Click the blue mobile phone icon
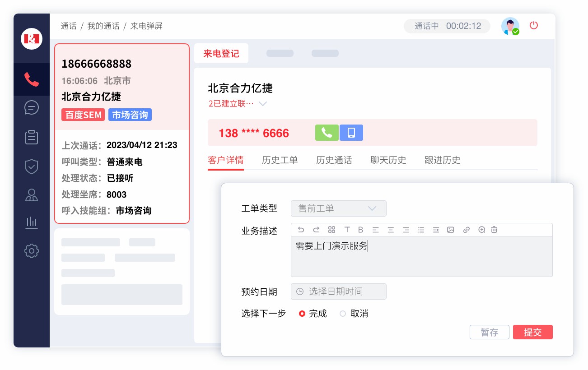The image size is (588, 370). pos(351,133)
